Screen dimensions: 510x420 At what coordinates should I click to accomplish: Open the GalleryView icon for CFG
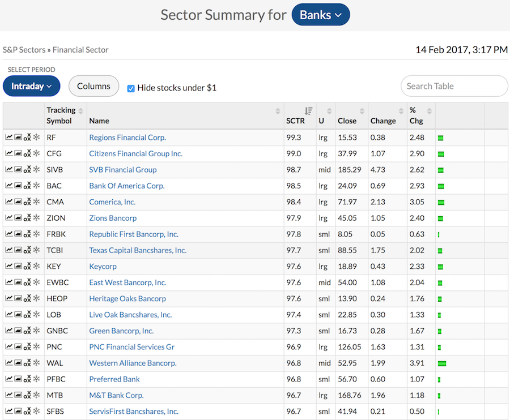(18, 153)
